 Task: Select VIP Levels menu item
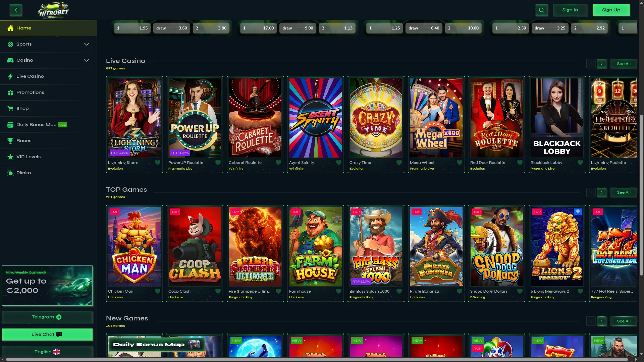(x=48, y=157)
